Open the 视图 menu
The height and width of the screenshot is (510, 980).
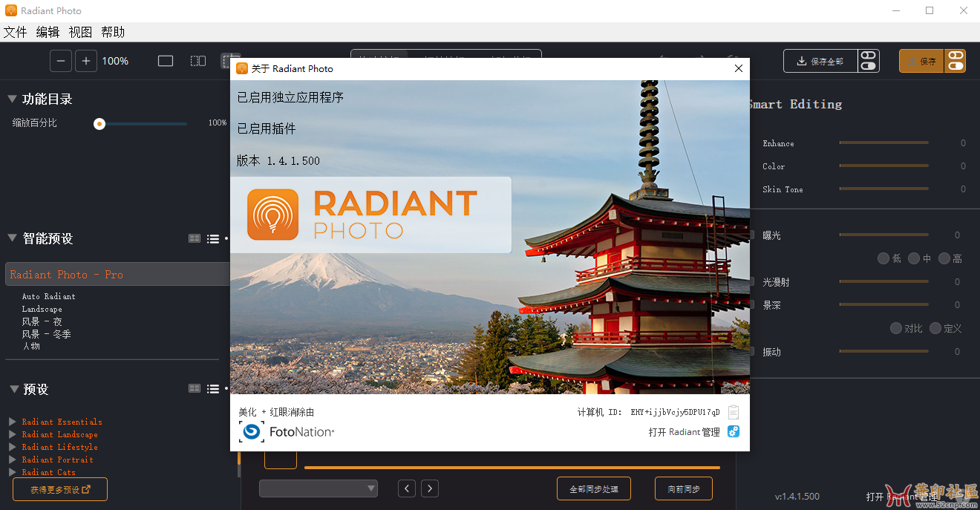(81, 32)
